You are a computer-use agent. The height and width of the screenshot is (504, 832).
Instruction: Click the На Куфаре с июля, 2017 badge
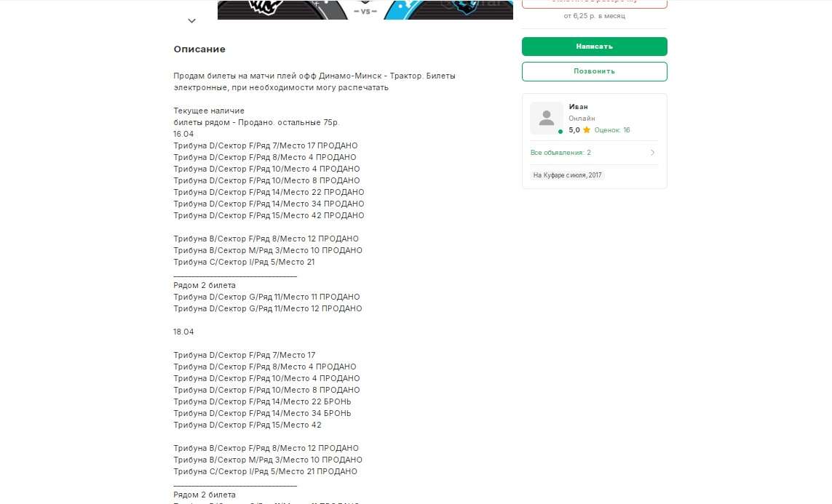[567, 175]
